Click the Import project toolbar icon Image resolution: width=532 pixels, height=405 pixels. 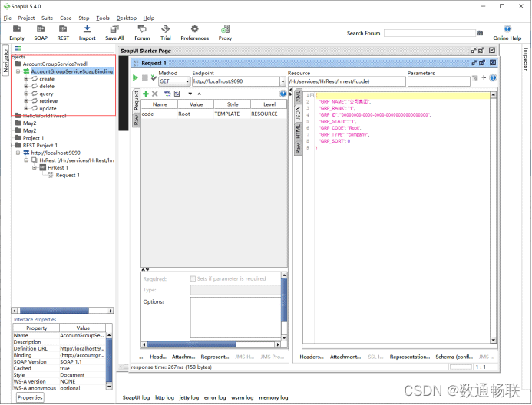(88, 29)
